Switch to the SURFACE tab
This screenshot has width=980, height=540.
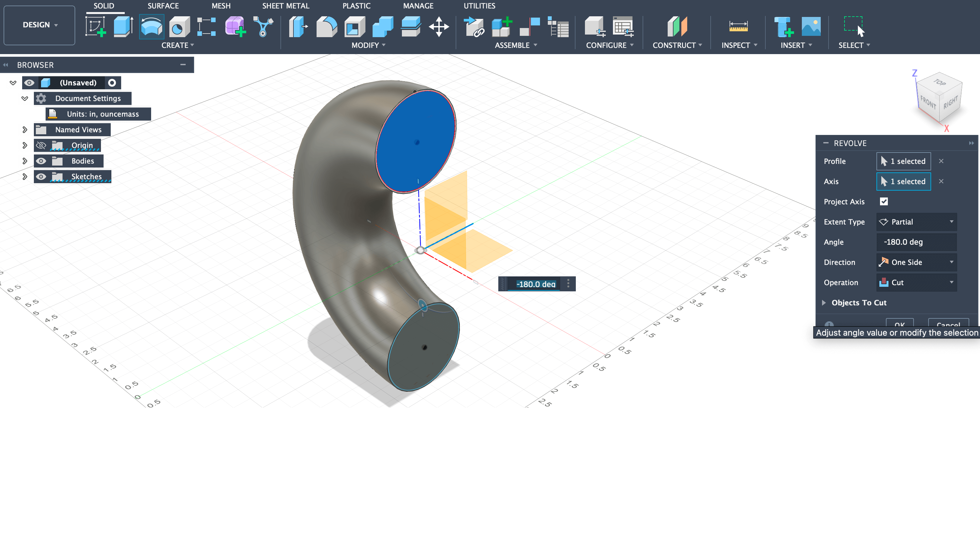pyautogui.click(x=163, y=6)
